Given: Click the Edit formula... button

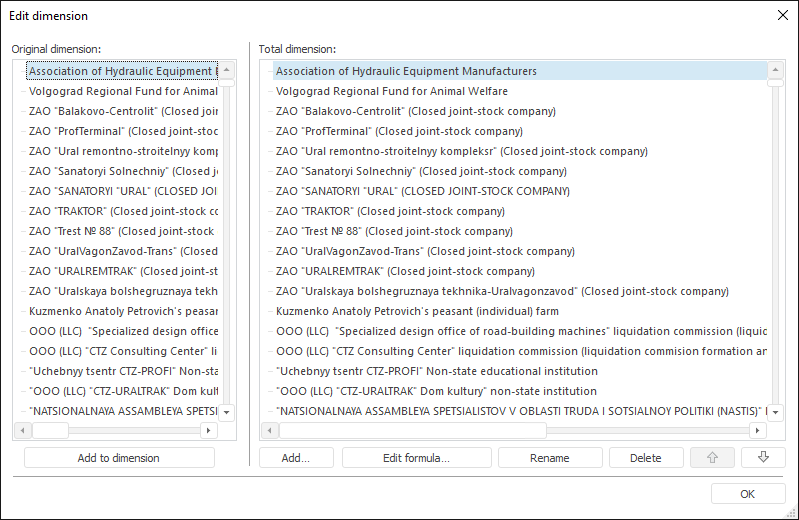Looking at the screenshot, I should pos(416,458).
